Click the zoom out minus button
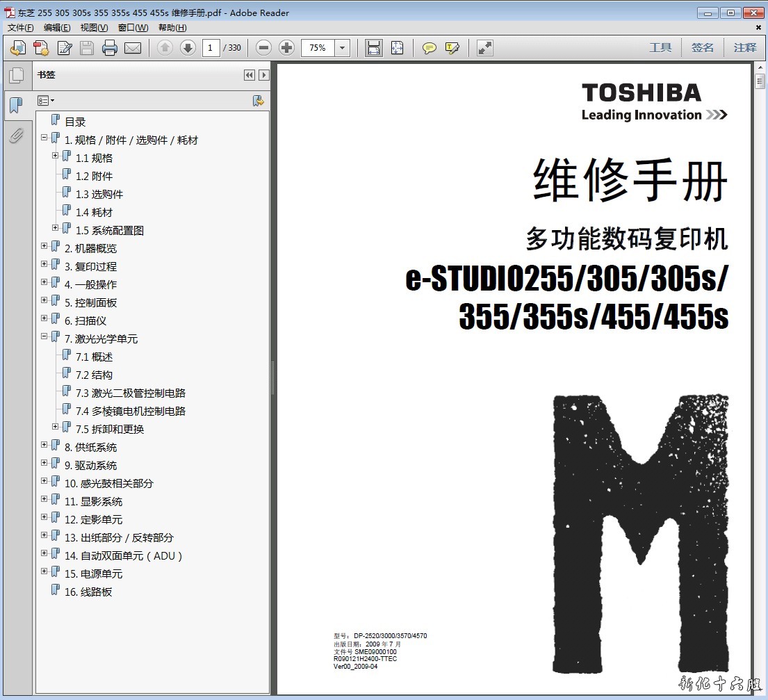 263,48
